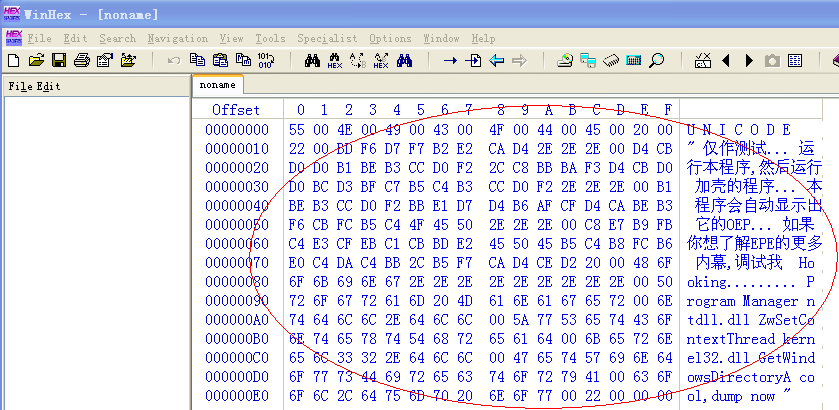839x410 pixels.
Task: Create a new file with the New icon
Action: [x=13, y=60]
